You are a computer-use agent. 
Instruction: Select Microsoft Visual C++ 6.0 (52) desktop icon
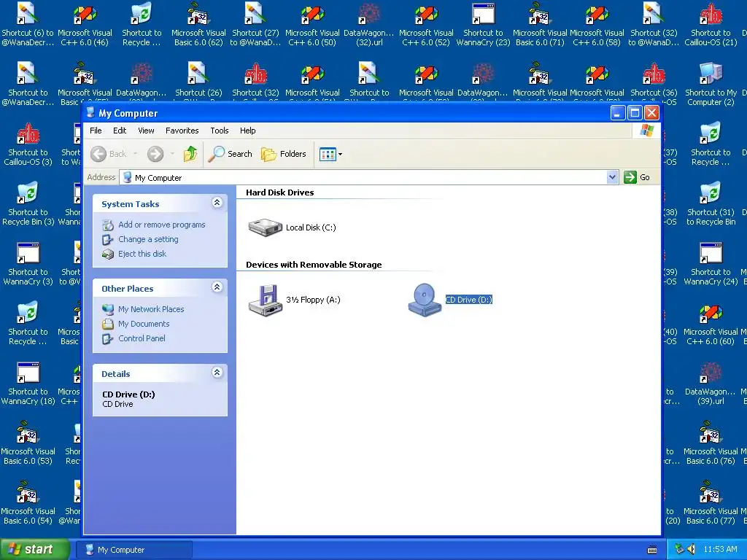coord(426,25)
